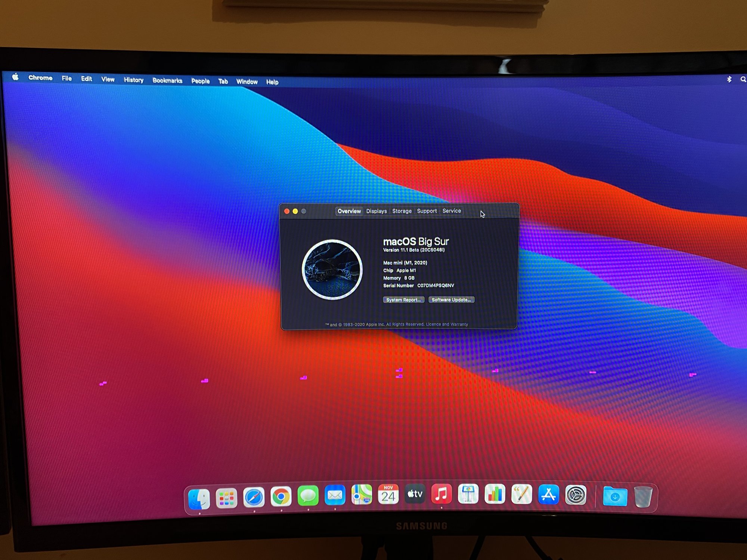Open the Bookmarks menu
This screenshot has width=747, height=560.
click(x=167, y=81)
